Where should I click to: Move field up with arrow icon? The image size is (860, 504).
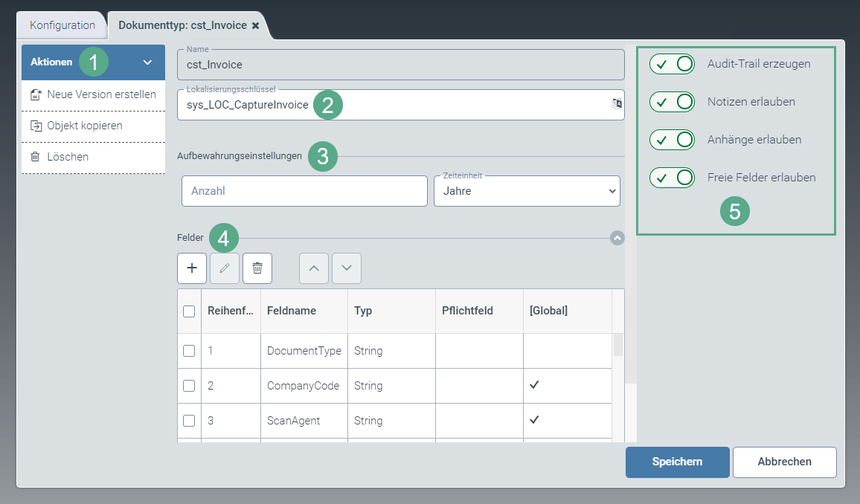[x=314, y=268]
